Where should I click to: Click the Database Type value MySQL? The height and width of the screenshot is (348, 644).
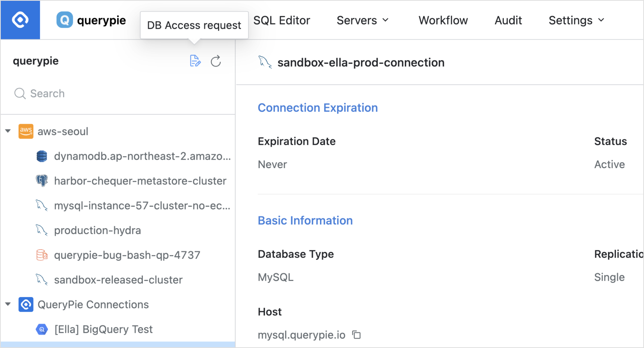tap(276, 277)
